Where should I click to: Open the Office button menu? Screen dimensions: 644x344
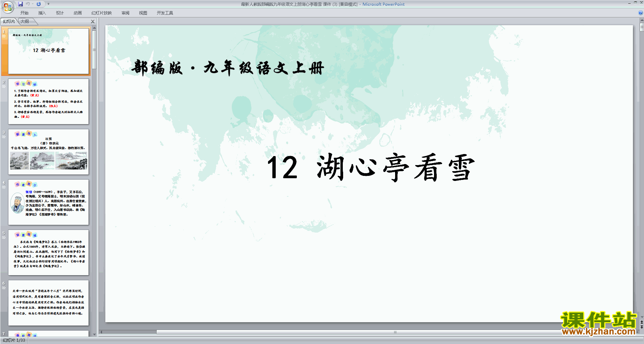point(7,7)
